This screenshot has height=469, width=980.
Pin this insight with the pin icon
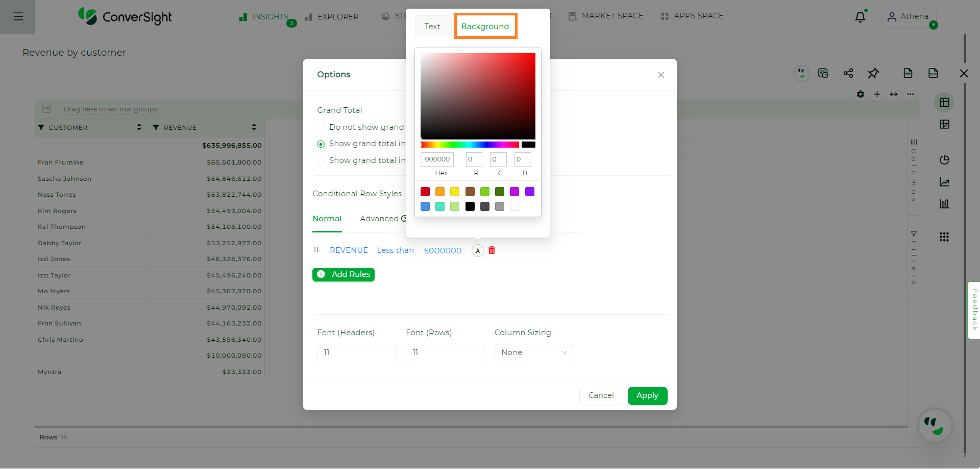[x=873, y=74]
